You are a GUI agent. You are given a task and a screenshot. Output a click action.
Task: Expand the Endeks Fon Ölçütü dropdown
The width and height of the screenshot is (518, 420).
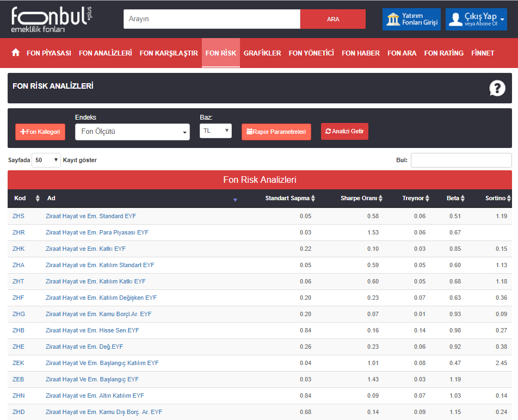pos(132,132)
